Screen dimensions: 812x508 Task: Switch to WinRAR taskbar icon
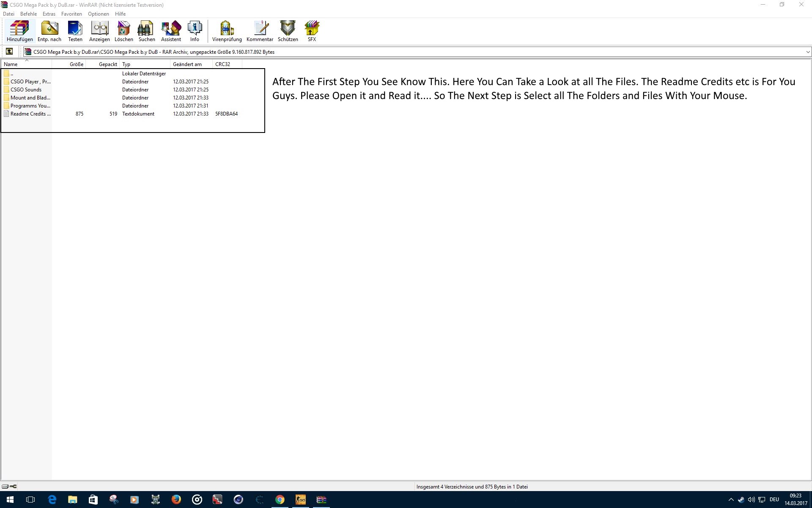(x=321, y=500)
